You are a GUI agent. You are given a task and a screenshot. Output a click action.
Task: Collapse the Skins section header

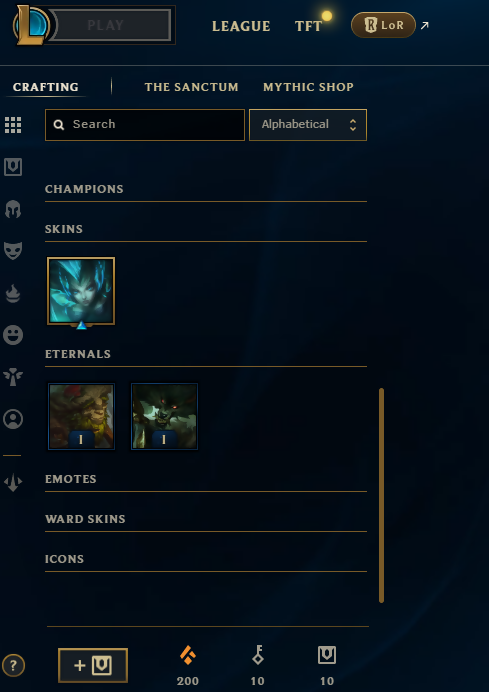tap(64, 229)
